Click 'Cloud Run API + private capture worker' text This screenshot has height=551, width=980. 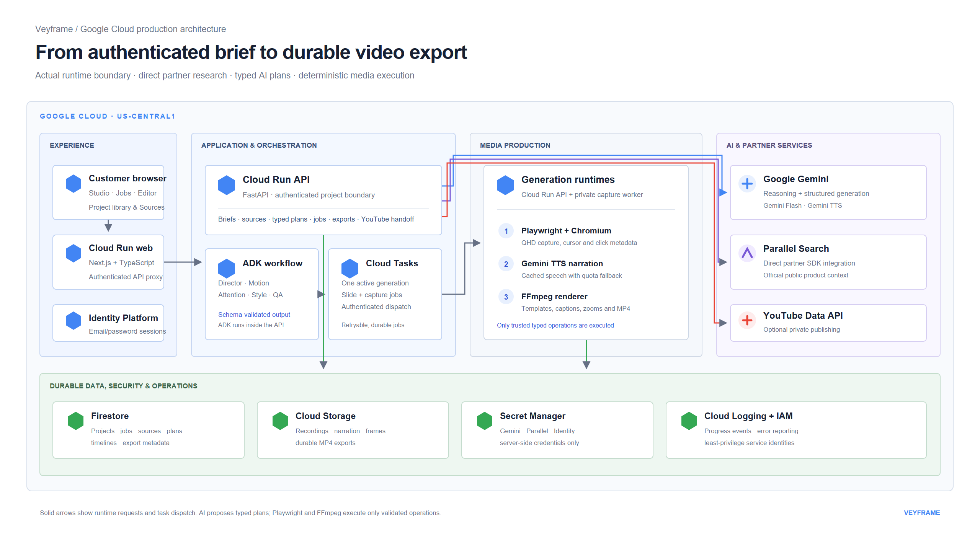(582, 195)
